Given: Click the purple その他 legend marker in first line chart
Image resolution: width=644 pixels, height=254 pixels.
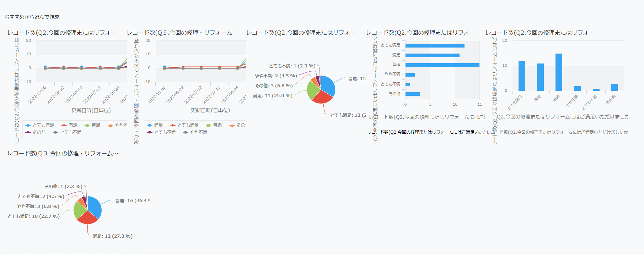Looking at the screenshot, I should coord(28,132).
